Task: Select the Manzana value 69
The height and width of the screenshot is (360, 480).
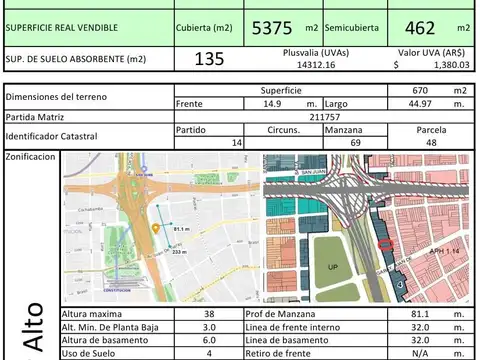Action: 355,143
